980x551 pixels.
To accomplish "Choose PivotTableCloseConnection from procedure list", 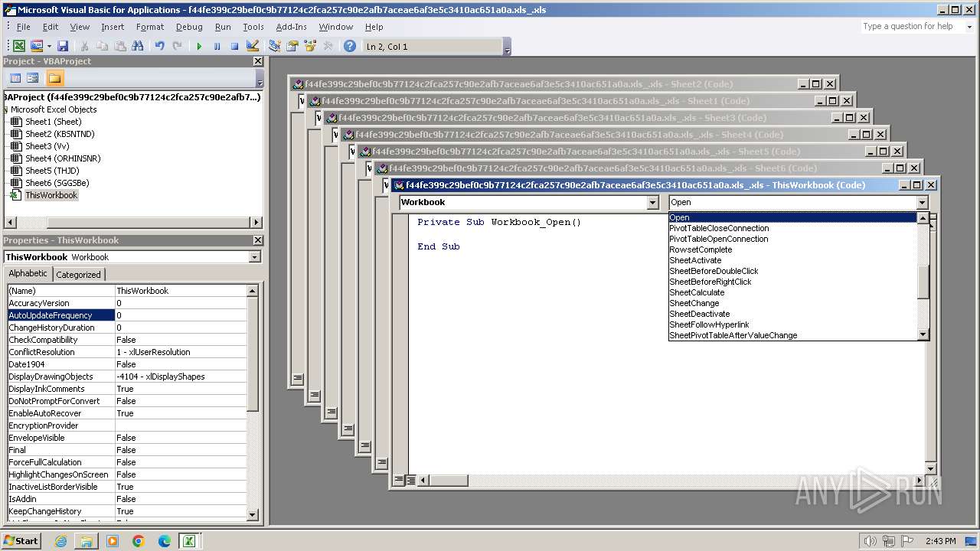I will tap(719, 228).
